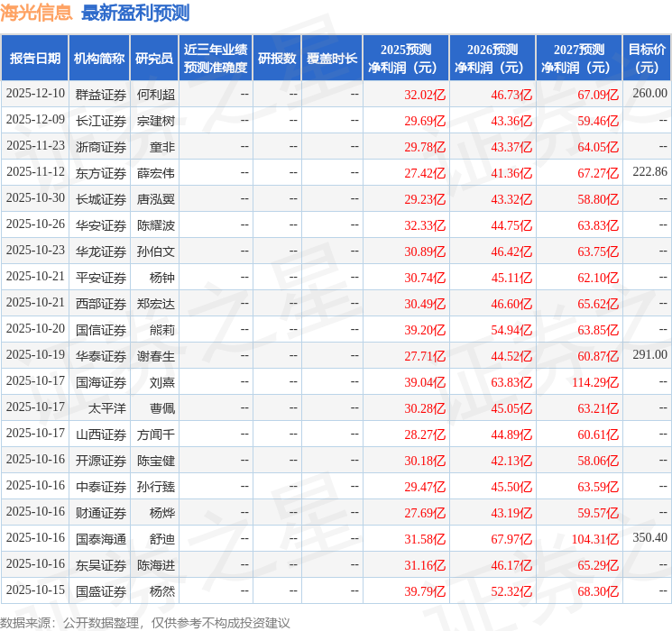Viewport: 672px width, 631px height.
Task: Click the 最新盈利预测 heading text
Action: (135, 13)
